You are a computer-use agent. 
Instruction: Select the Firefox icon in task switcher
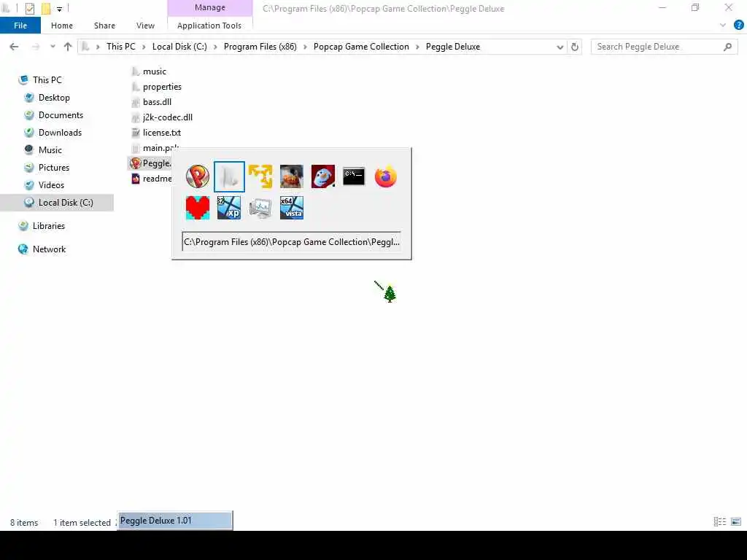[385, 176]
